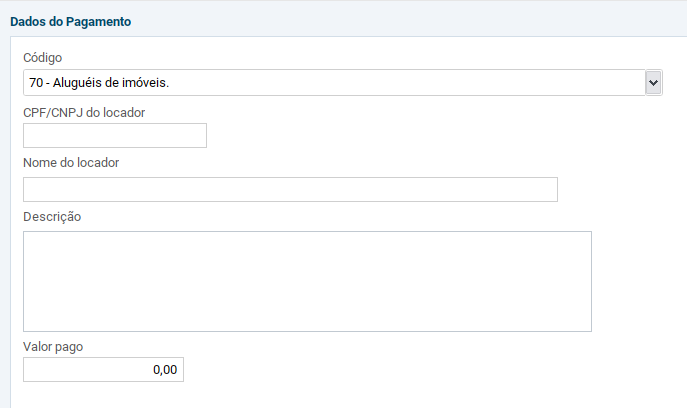687x408 pixels.
Task: Activate the empty box under CPF/CNPJ label
Action: point(115,135)
